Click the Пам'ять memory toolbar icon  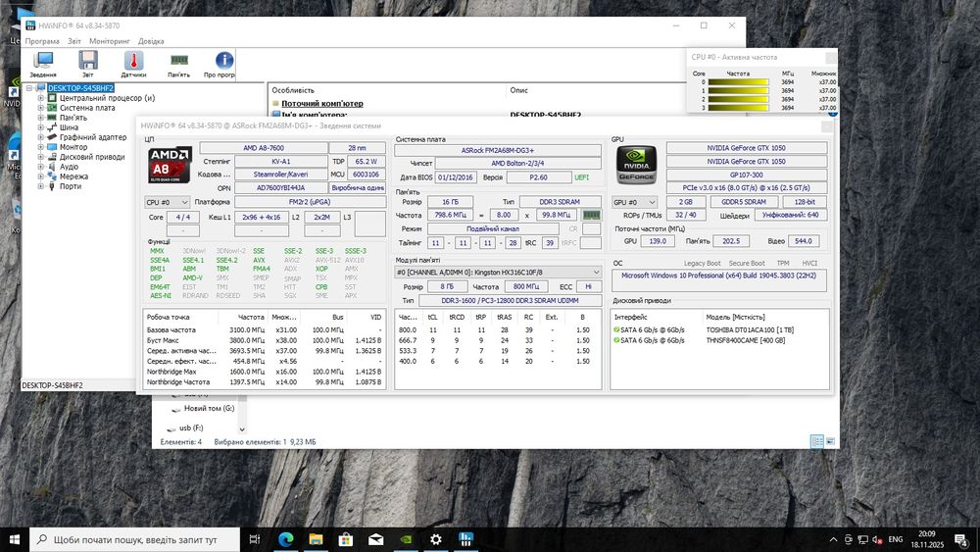pyautogui.click(x=178, y=64)
